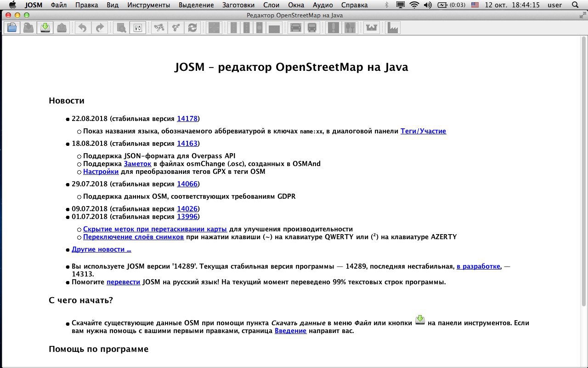588x368 pixels.
Task: Click the Save disk icon in toolbar
Action: click(x=28, y=28)
